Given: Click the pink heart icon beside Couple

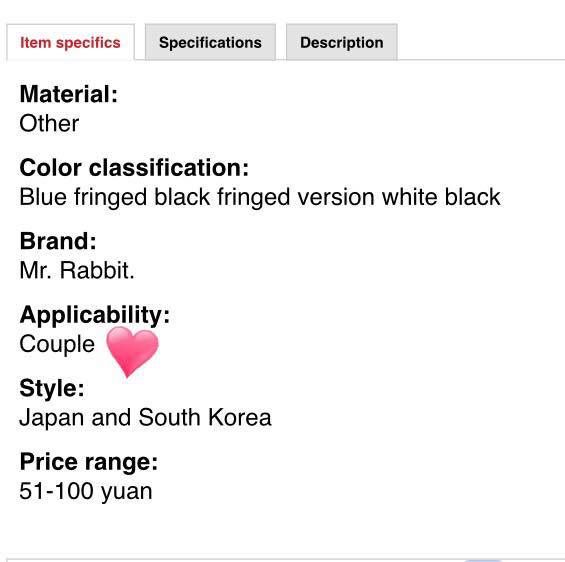Looking at the screenshot, I should point(132,352).
